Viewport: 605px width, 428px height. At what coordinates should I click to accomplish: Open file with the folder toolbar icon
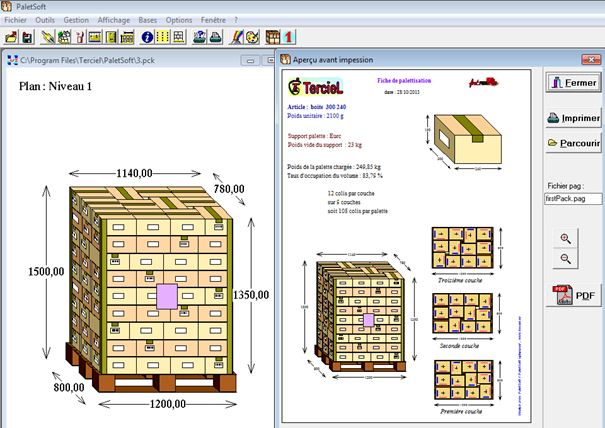coord(12,37)
